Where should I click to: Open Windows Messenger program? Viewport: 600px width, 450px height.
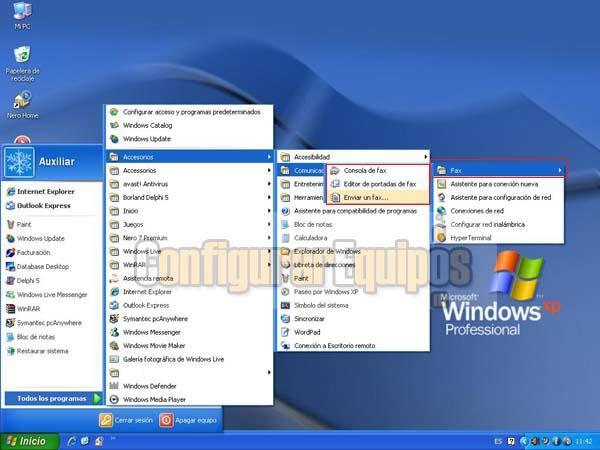click(189, 333)
